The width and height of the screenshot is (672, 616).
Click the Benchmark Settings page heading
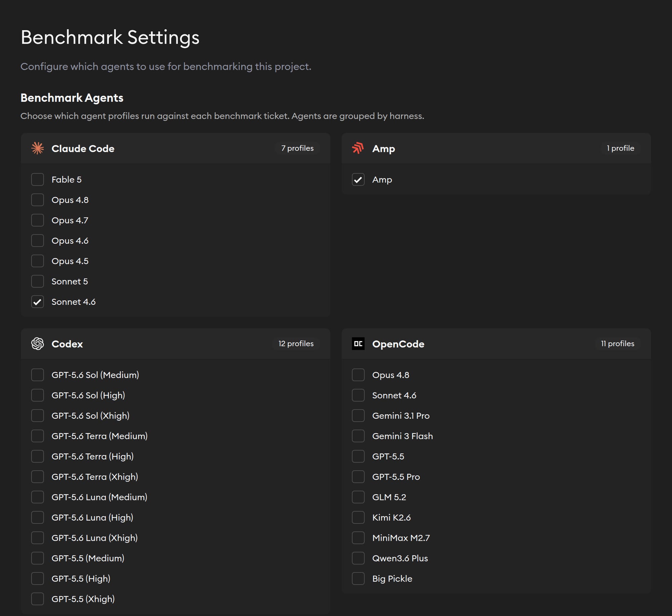coord(110,37)
